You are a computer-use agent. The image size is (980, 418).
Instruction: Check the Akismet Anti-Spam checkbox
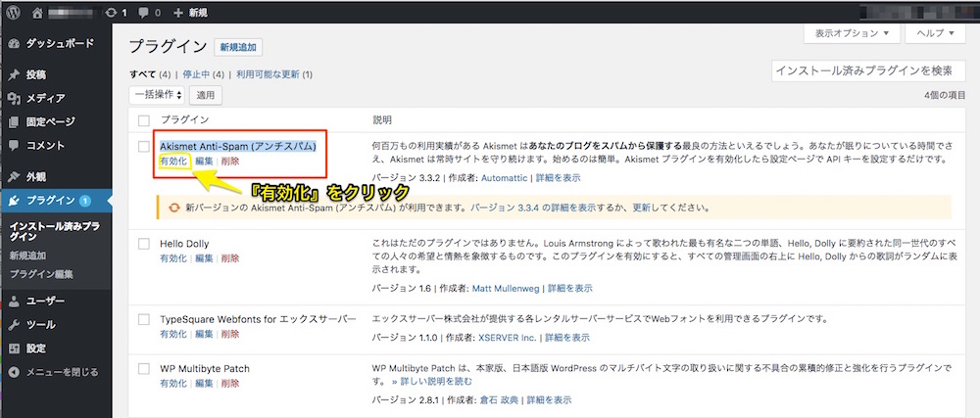(144, 147)
